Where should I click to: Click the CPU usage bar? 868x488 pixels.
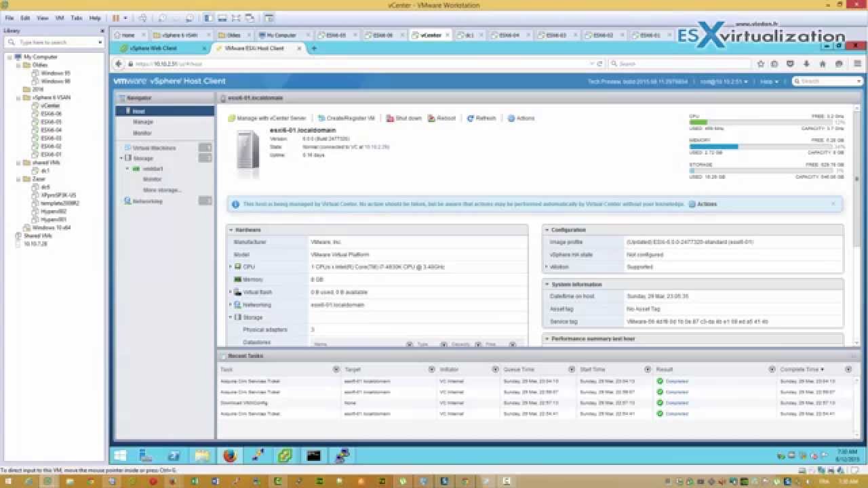(767, 123)
